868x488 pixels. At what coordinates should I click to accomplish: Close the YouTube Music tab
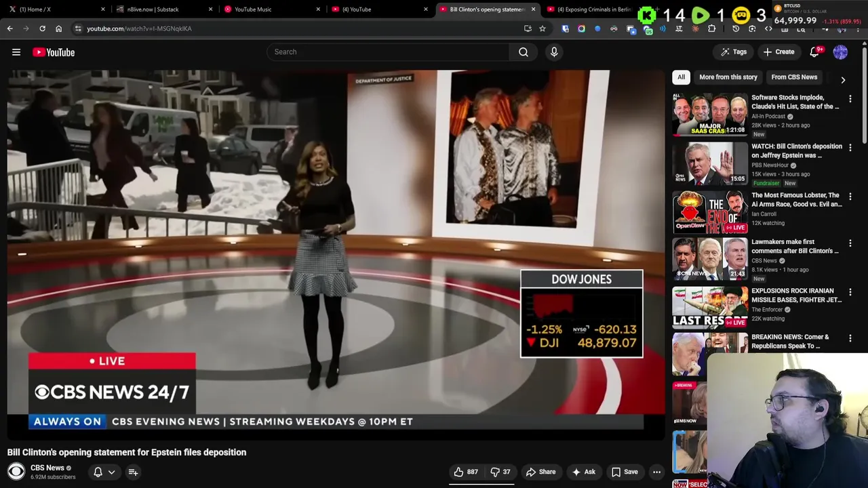[x=318, y=9]
